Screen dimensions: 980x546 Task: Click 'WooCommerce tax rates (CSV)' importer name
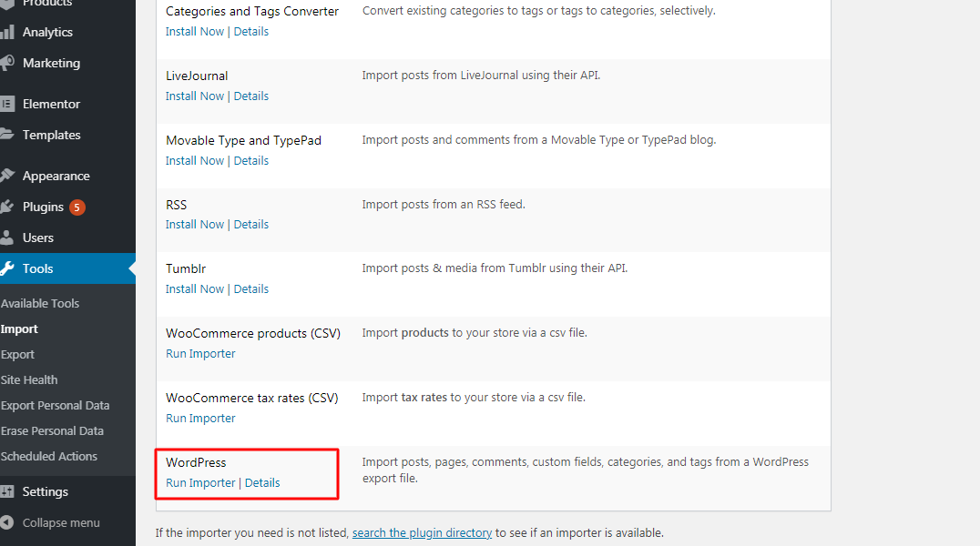[252, 398]
